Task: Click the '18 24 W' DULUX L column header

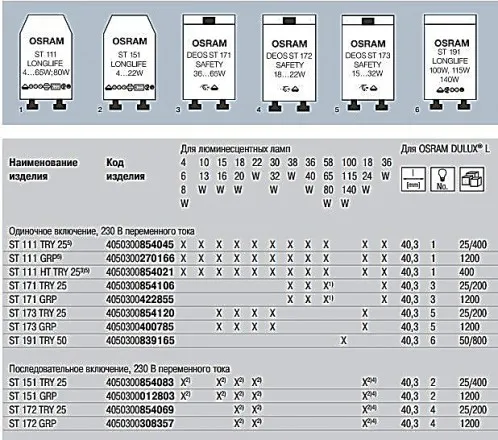Action: tap(367, 176)
